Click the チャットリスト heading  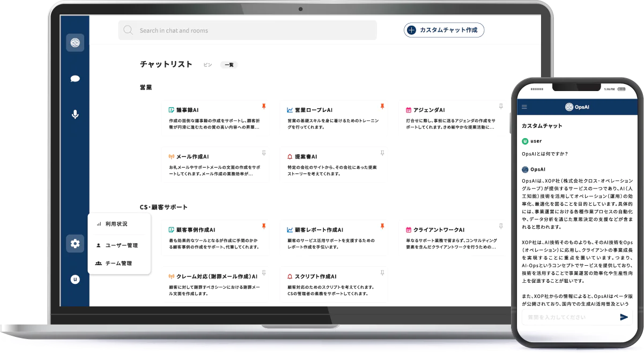[166, 64]
